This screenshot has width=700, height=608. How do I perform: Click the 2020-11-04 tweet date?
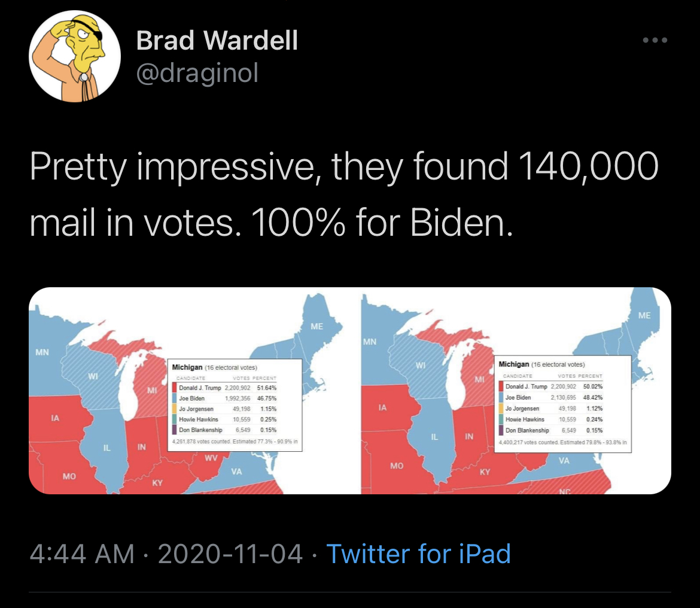pos(232,554)
